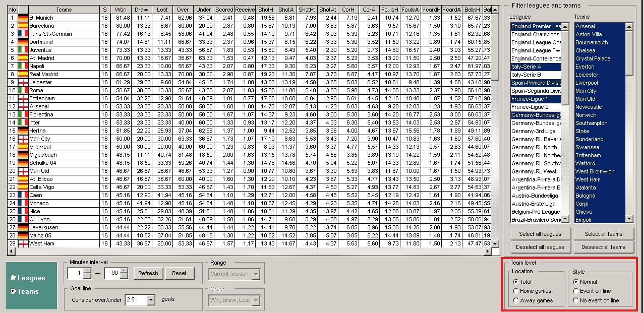Viewport: 644px width, 313px height.
Task: Click Paris St.-Germain team cell
Action: click(64, 34)
